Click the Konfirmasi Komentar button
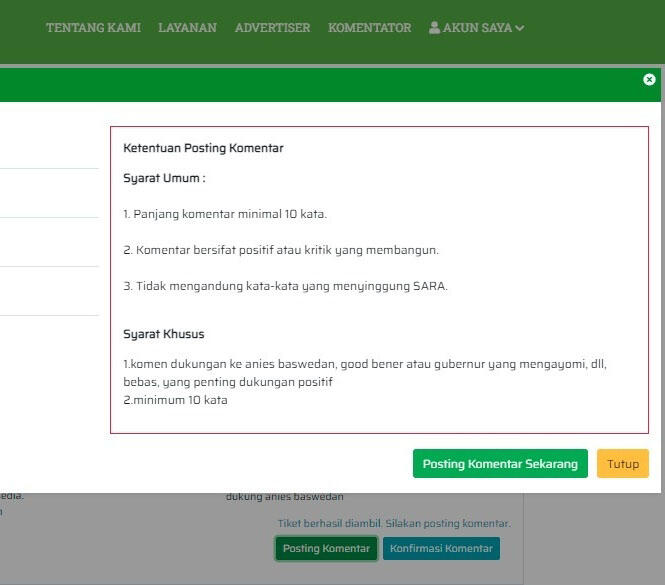This screenshot has width=665, height=585. point(441,548)
